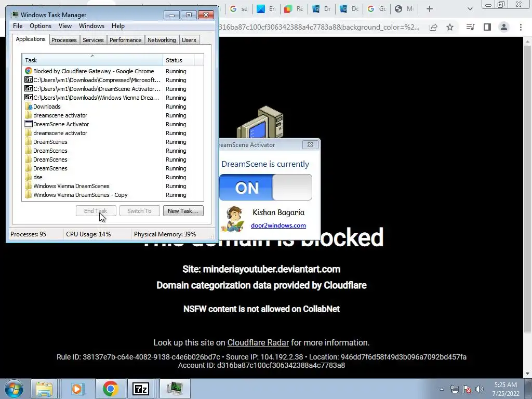
Task: Bookmark this page with the star icon
Action: 450,27
